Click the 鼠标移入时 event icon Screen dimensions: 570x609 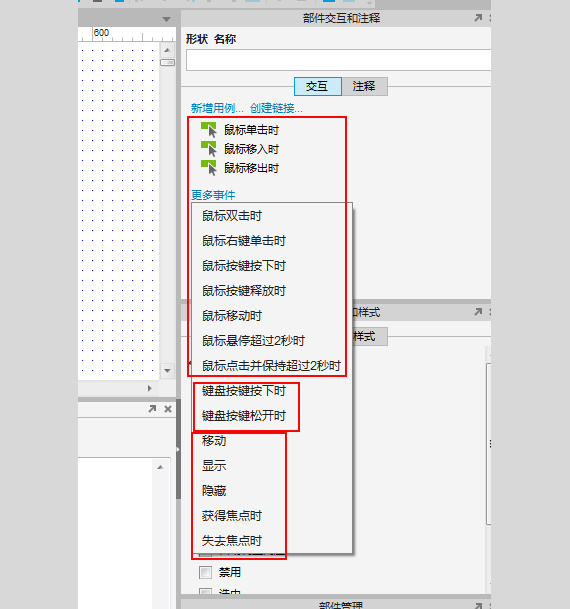tap(209, 149)
